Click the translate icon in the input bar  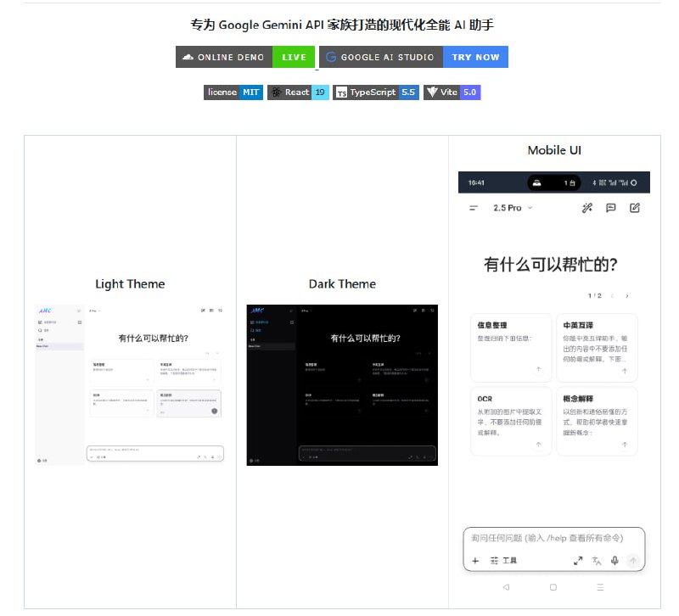coord(596,562)
